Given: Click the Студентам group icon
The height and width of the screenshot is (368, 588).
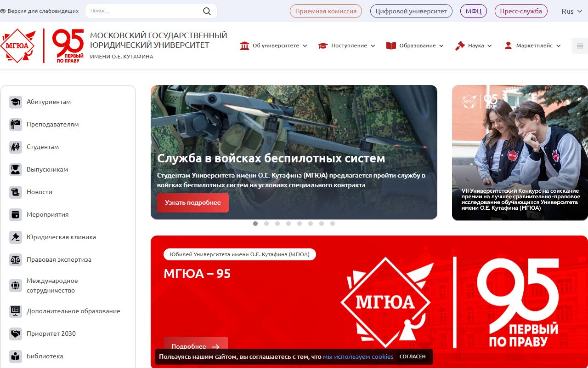Looking at the screenshot, I should (x=16, y=147).
